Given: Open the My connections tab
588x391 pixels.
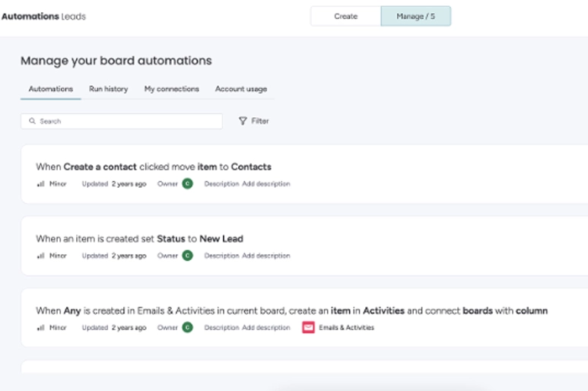Looking at the screenshot, I should 171,89.
